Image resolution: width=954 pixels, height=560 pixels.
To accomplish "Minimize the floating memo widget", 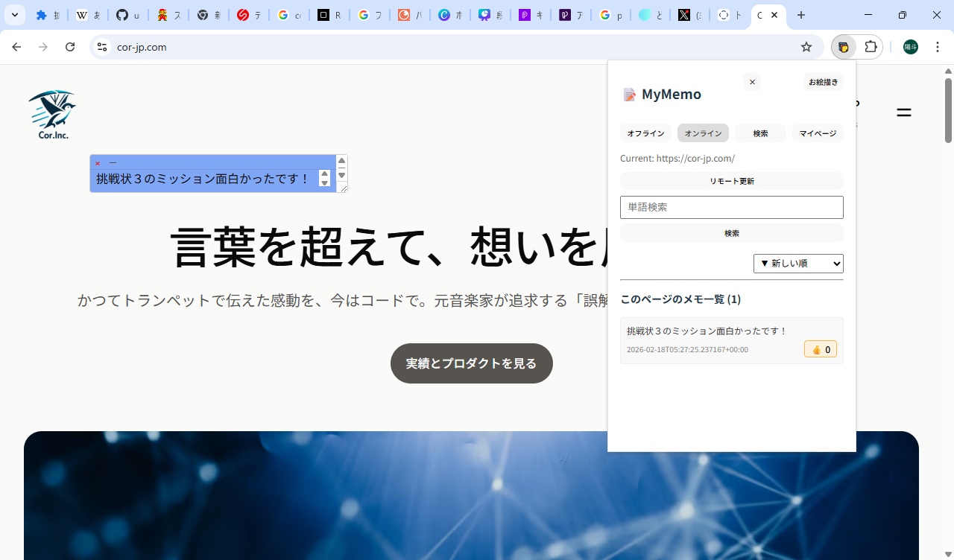I will pyautogui.click(x=113, y=162).
